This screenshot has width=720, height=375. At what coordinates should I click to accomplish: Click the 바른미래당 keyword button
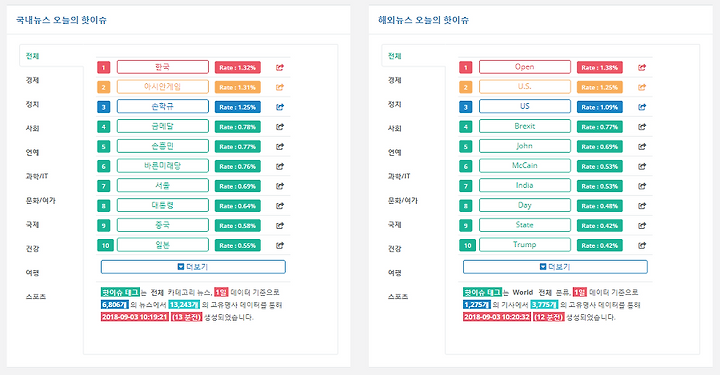[x=163, y=166]
